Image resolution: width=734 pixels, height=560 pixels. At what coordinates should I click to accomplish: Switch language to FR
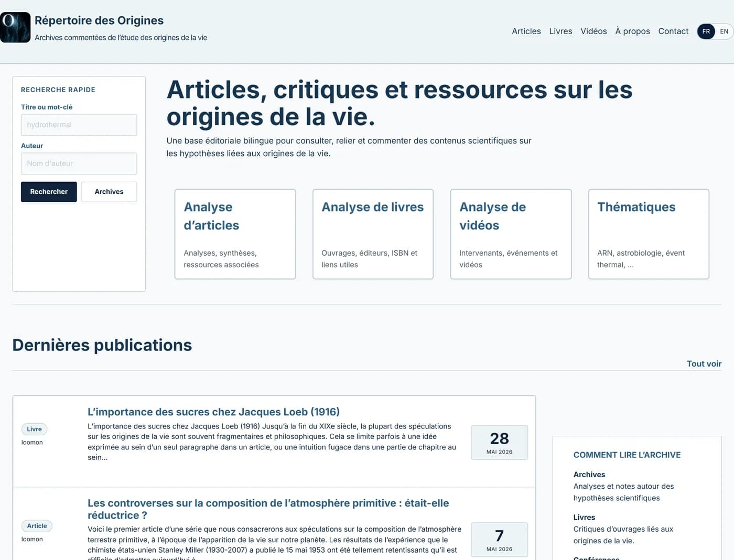click(706, 31)
